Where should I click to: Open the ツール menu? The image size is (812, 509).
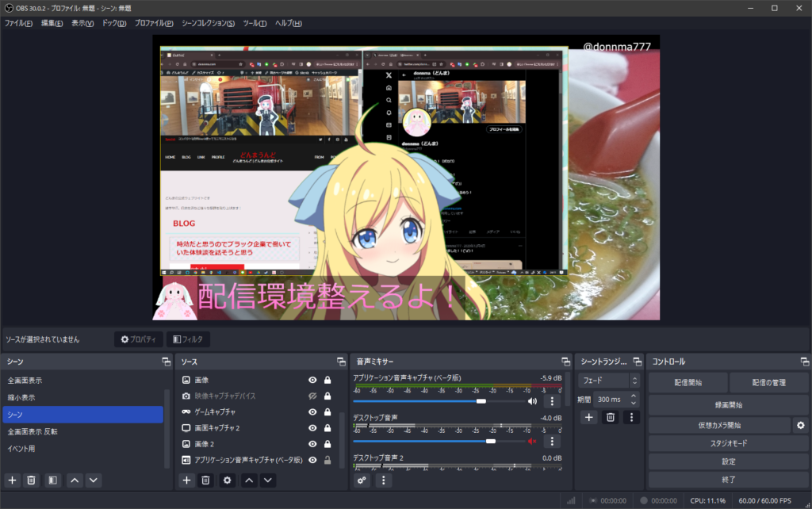click(x=255, y=23)
